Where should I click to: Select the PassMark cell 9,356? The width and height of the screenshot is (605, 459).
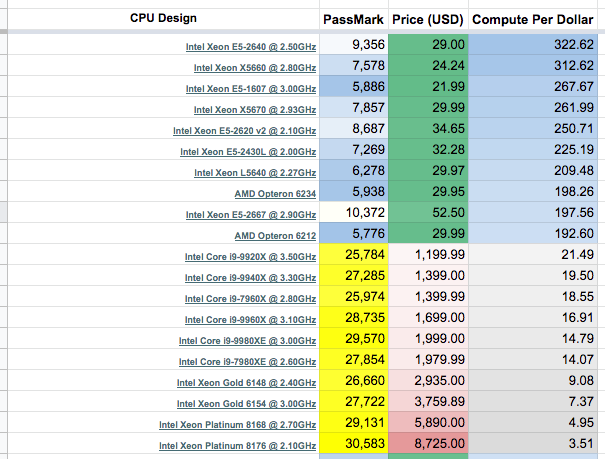point(354,44)
